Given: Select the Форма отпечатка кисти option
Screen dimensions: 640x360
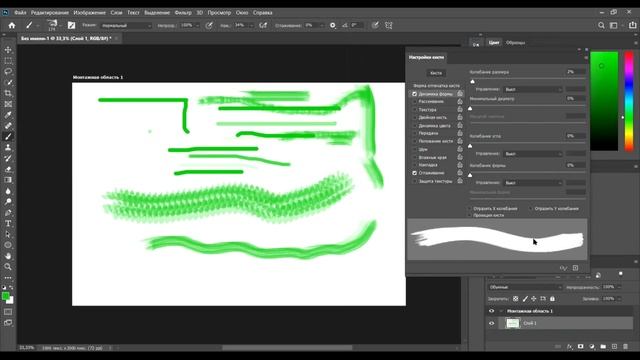Looking at the screenshot, I should coord(436,86).
